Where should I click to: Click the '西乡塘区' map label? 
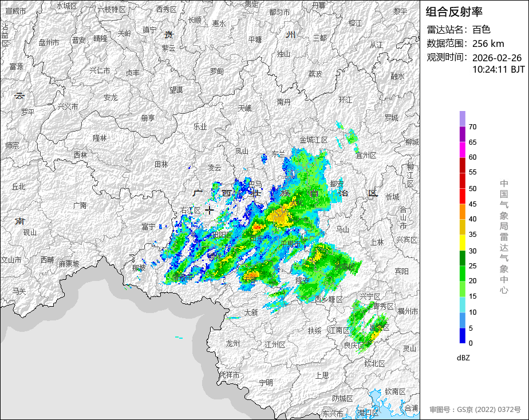pyautogui.click(x=329, y=299)
